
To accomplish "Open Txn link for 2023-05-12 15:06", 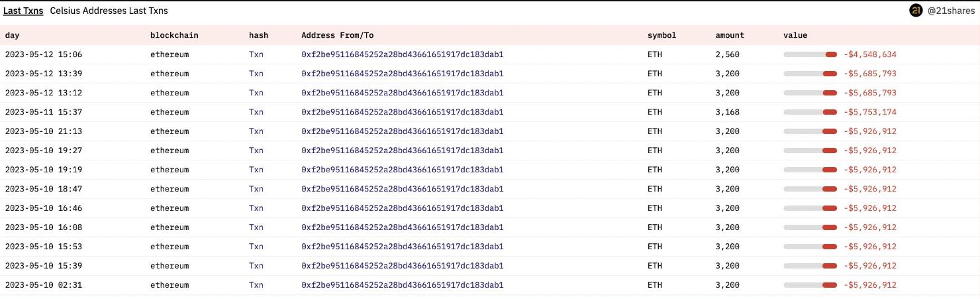I will [256, 54].
